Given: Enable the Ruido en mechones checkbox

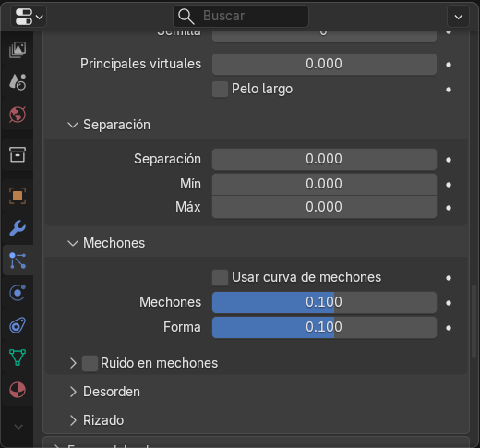Looking at the screenshot, I should (x=90, y=363).
